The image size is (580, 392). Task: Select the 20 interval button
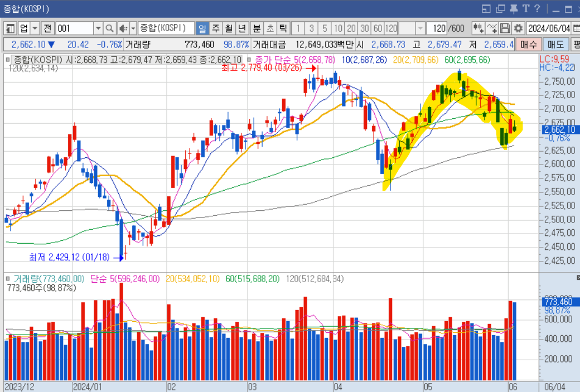351,28
